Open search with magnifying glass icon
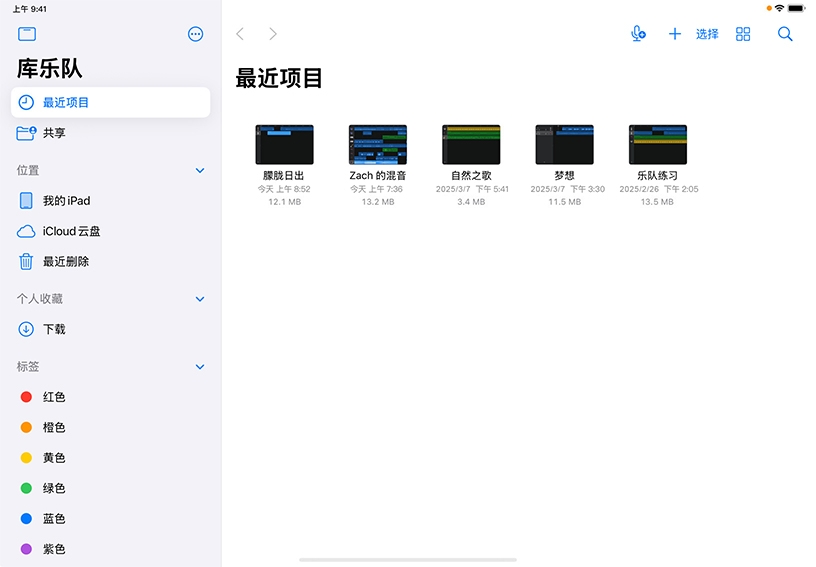Image resolution: width=816 pixels, height=567 pixels. [785, 34]
